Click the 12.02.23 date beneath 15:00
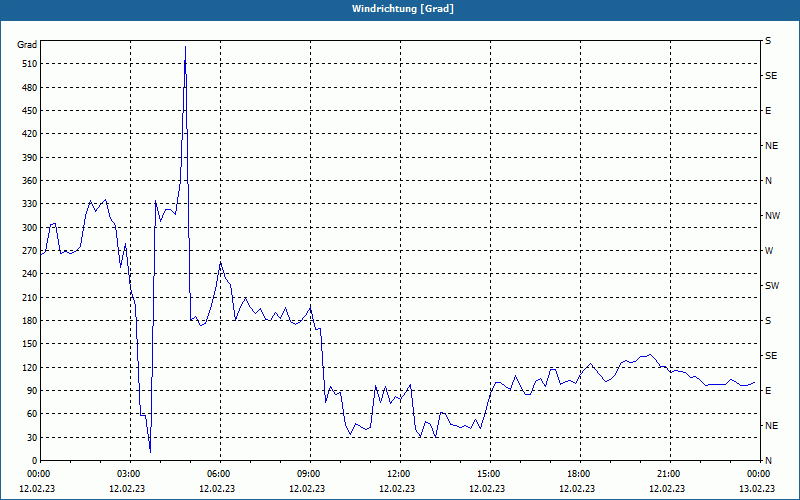This screenshot has width=800, height=500. pos(487,488)
